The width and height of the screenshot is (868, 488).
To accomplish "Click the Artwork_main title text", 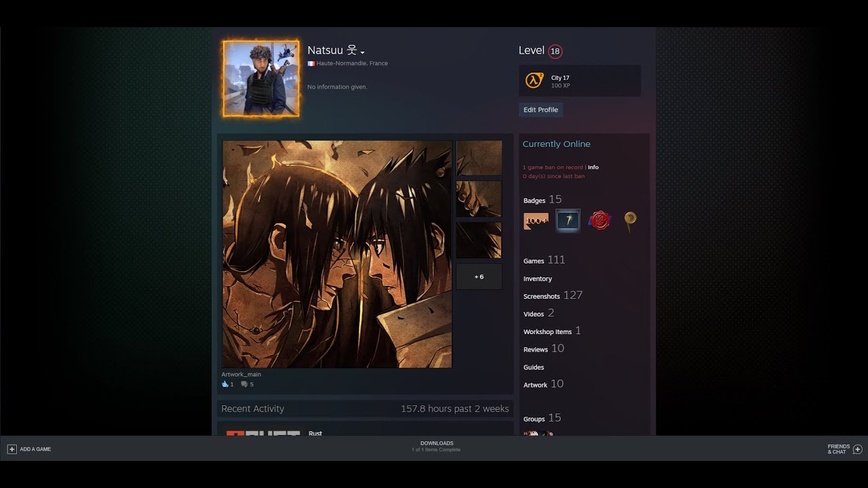I will tap(241, 374).
